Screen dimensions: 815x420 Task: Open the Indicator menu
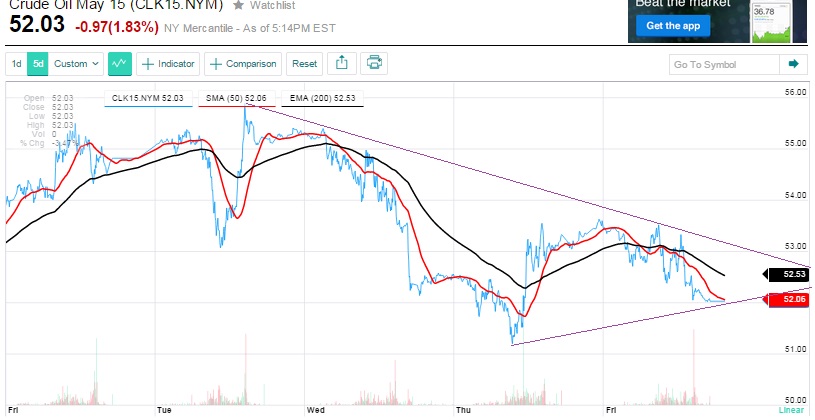pos(168,64)
